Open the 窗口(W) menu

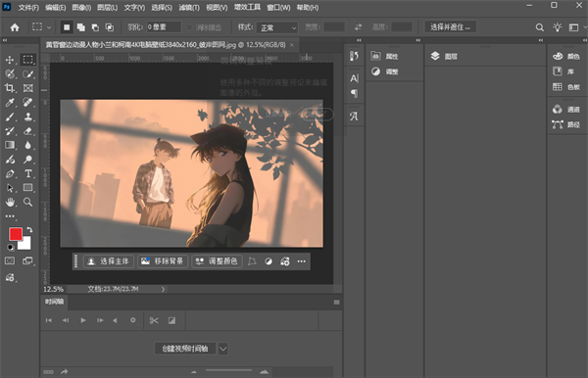point(278,8)
